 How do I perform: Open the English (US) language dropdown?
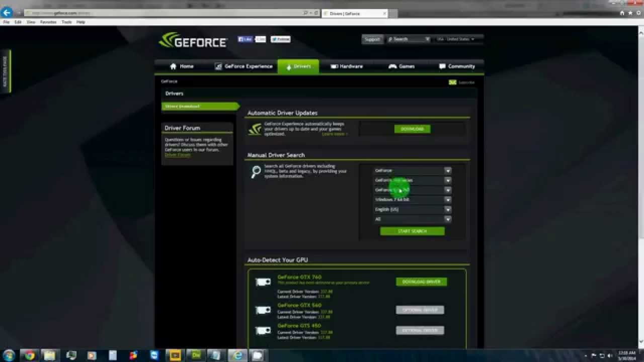pos(412,209)
